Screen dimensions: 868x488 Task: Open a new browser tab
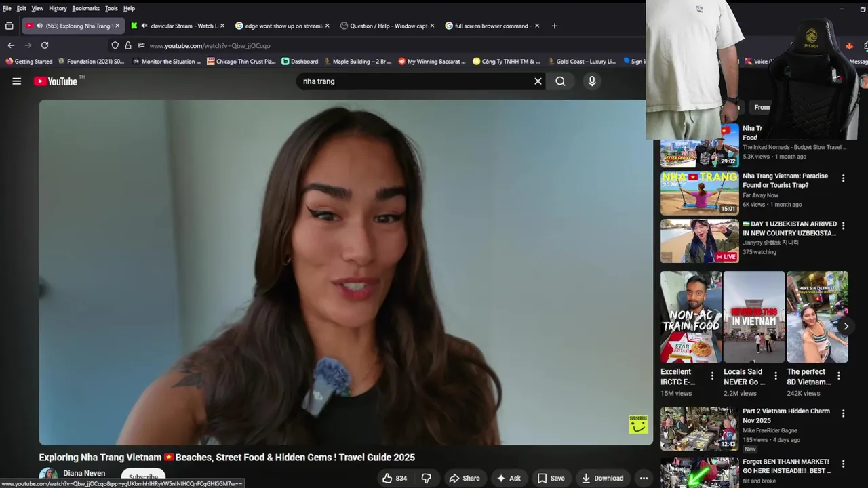tap(554, 26)
